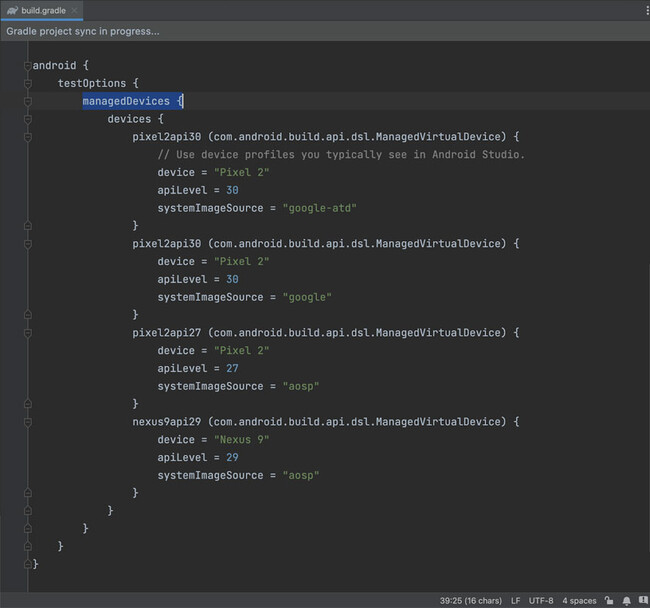Open notifications via the bell icon
650x608 pixels.
tap(626, 600)
